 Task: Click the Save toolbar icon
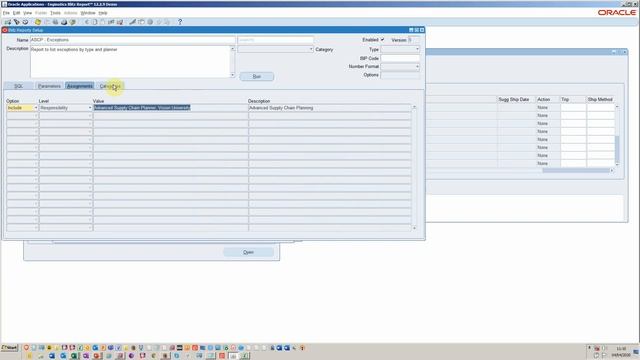pos(38,22)
